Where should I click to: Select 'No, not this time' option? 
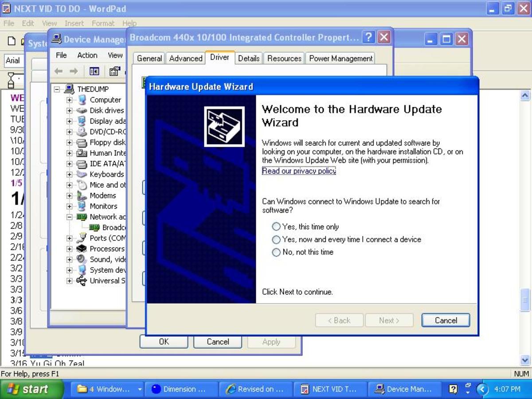[276, 252]
